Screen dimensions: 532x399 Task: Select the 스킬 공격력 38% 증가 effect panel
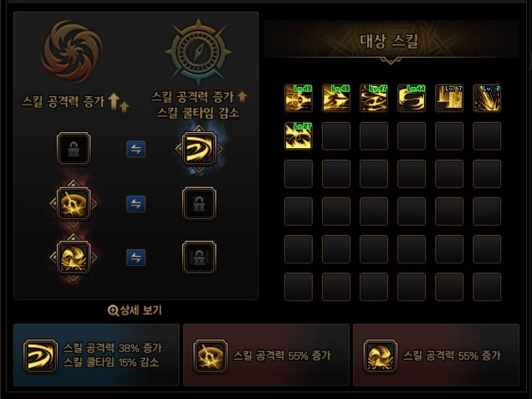click(96, 355)
